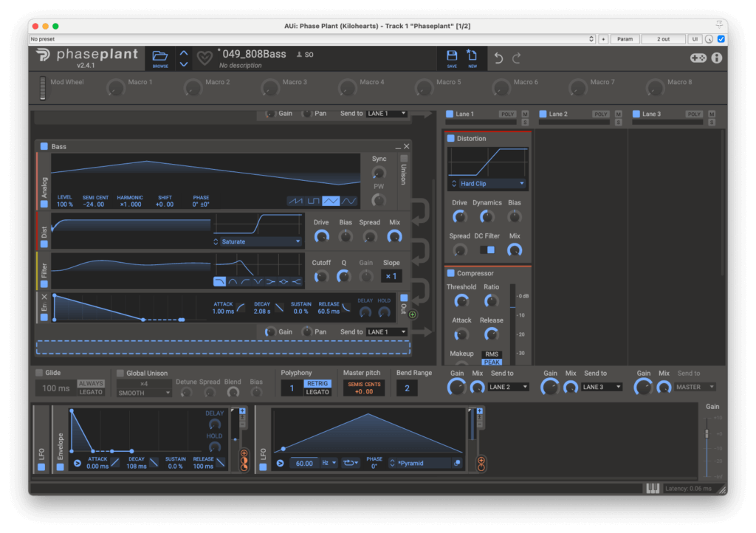Open the SMOOTH unison mode dropdown
756x533 pixels.
click(x=144, y=393)
